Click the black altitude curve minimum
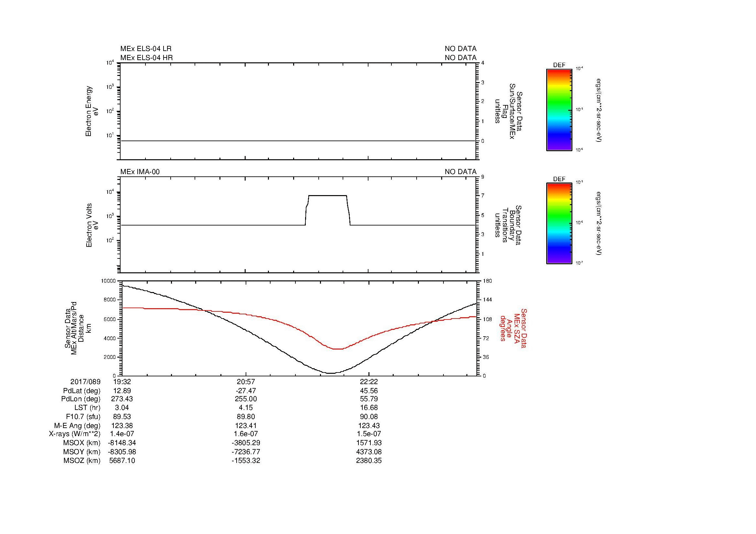This screenshot has height=534, width=756. (330, 373)
